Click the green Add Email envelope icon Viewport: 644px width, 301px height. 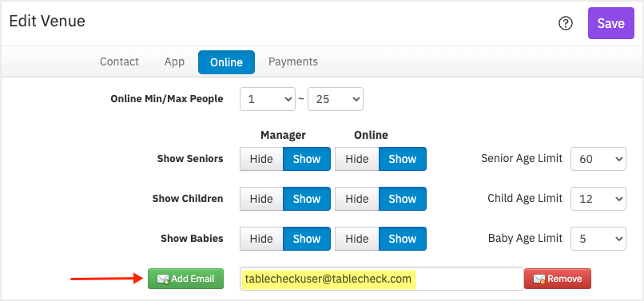point(163,279)
